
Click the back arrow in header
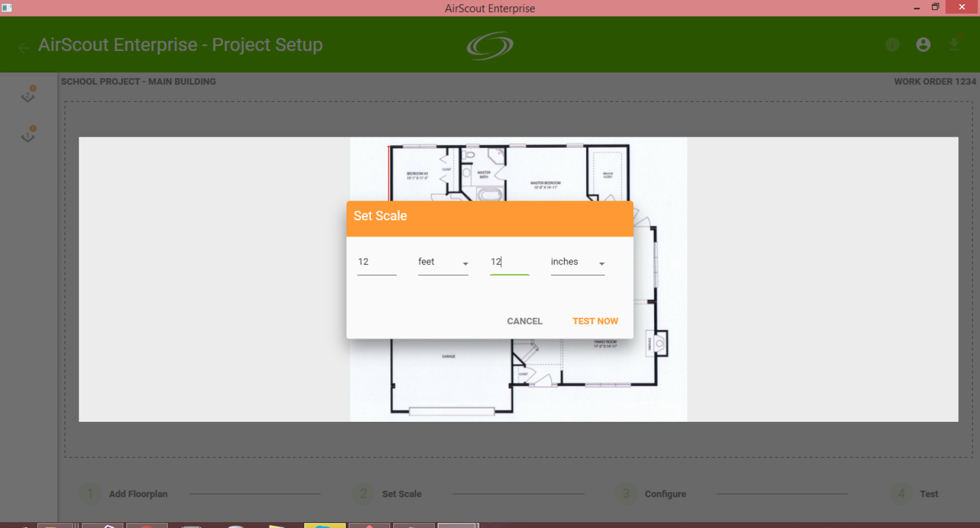[x=24, y=48]
